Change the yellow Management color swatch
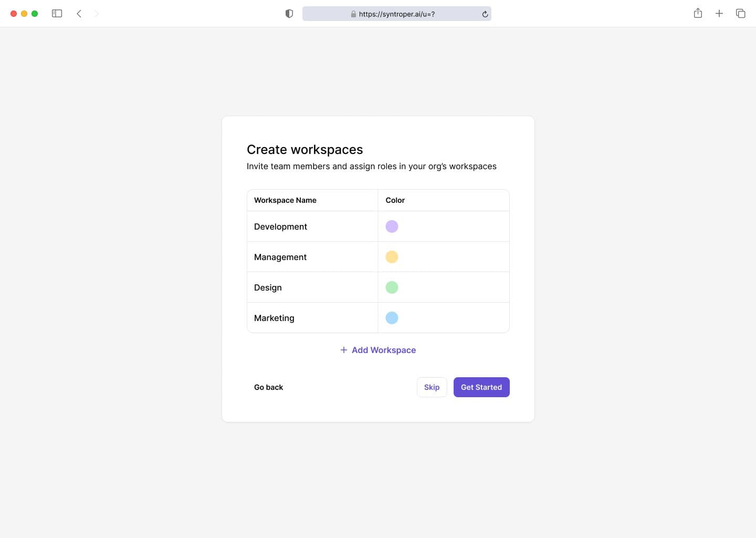The height and width of the screenshot is (538, 756). (x=392, y=257)
